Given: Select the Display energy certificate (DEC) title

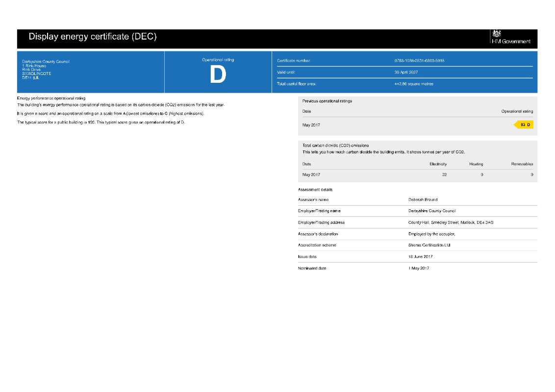Looking at the screenshot, I should [x=93, y=37].
